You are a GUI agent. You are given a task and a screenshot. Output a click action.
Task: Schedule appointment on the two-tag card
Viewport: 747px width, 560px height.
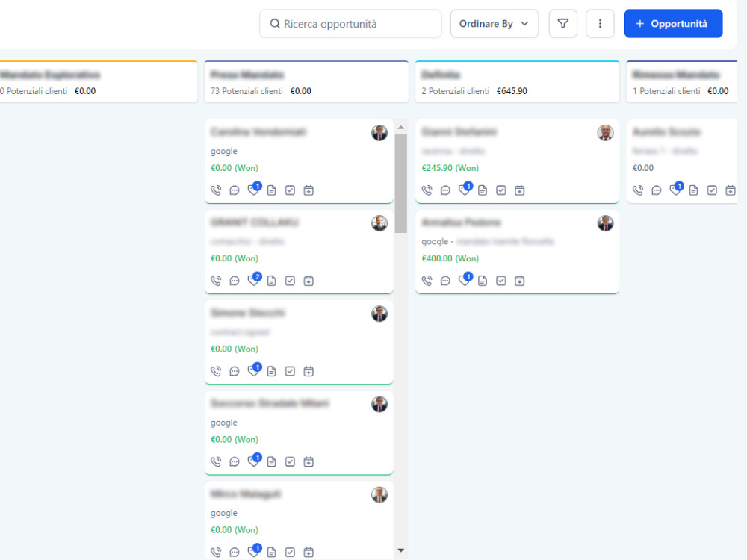[309, 281]
